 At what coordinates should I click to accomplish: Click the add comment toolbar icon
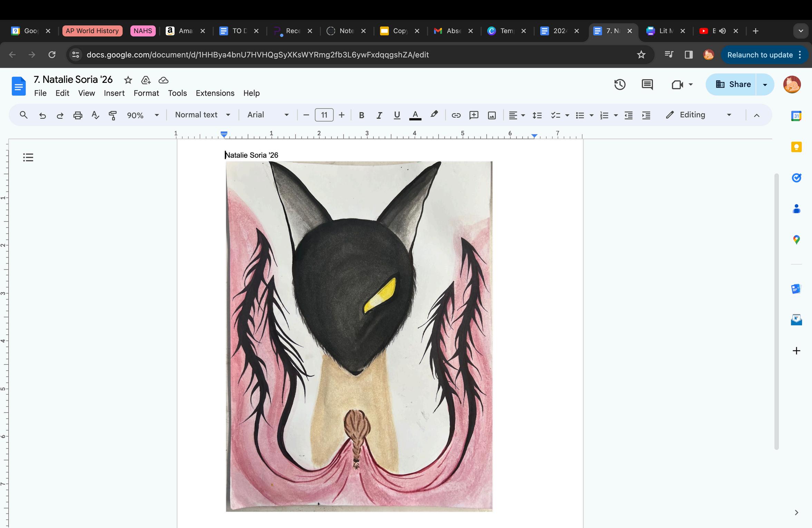point(474,115)
